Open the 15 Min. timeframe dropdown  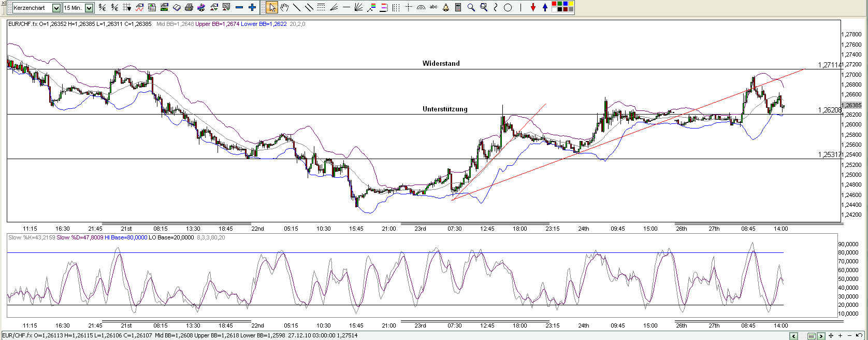(x=89, y=8)
